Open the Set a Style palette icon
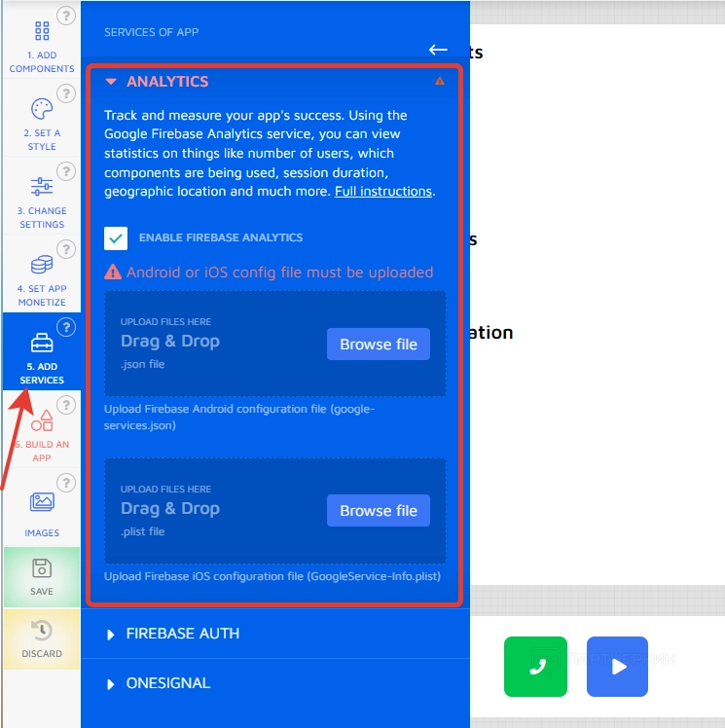Image resolution: width=725 pixels, height=728 pixels. coord(42,109)
